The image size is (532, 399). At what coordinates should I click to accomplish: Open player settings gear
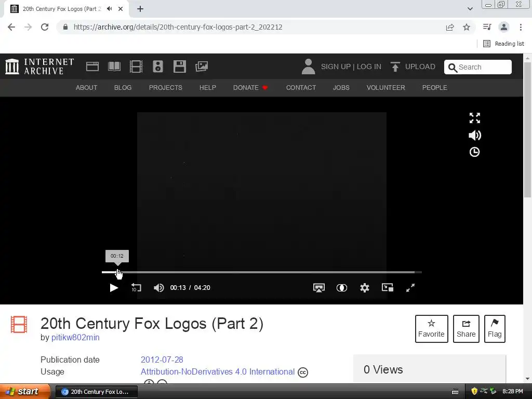pyautogui.click(x=365, y=288)
